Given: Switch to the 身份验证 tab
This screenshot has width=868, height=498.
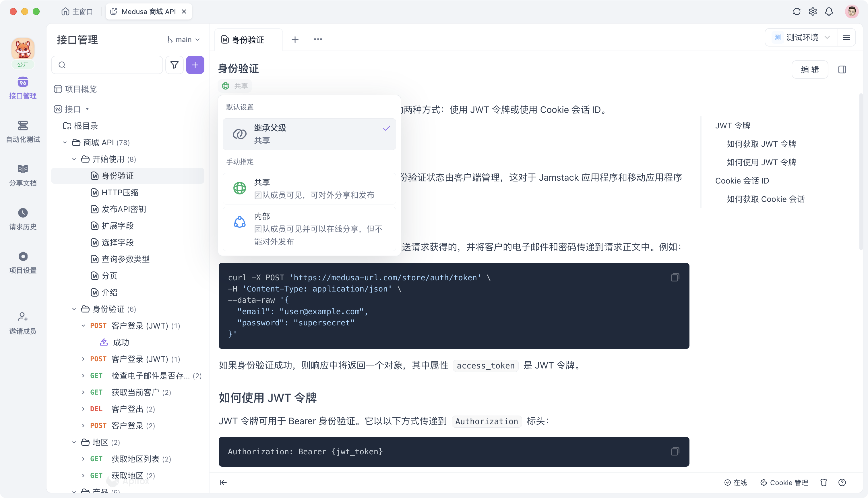Looking at the screenshot, I should [247, 39].
